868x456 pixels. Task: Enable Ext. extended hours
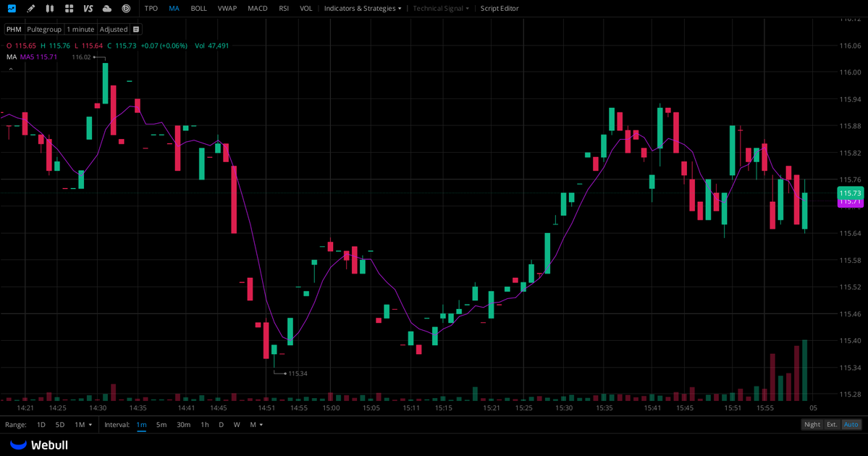pyautogui.click(x=832, y=424)
